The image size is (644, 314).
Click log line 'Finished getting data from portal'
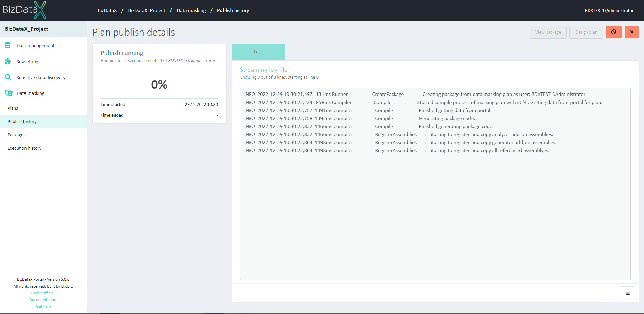[x=368, y=110]
